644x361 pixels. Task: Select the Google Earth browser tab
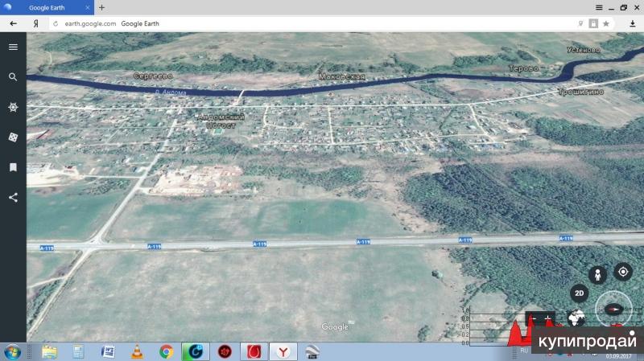tap(47, 7)
